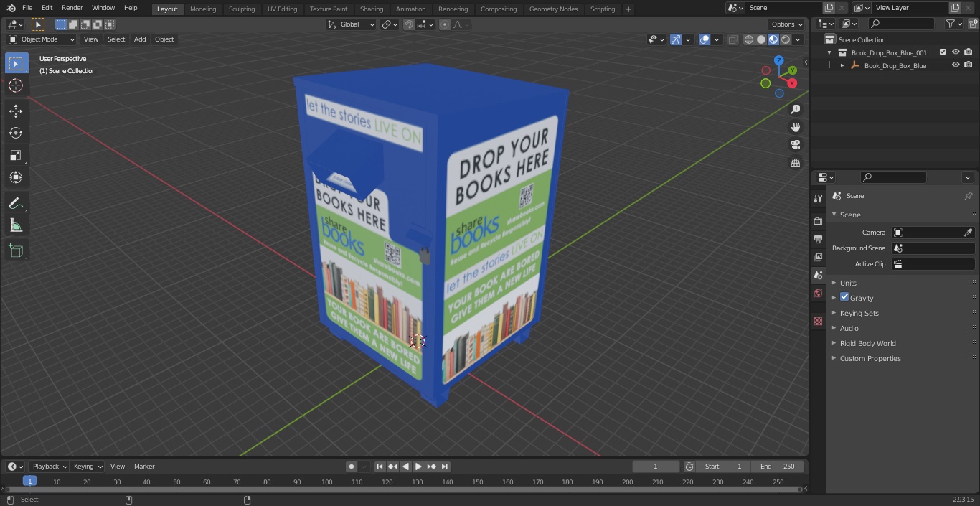Click the Zoom viewport magnifier icon
Screen dimensions: 980x506
[x=796, y=109]
